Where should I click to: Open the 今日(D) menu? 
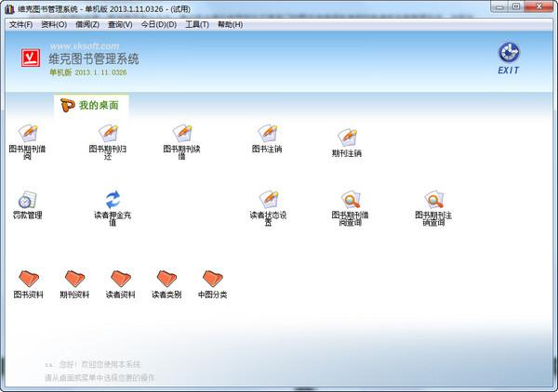pos(159,24)
